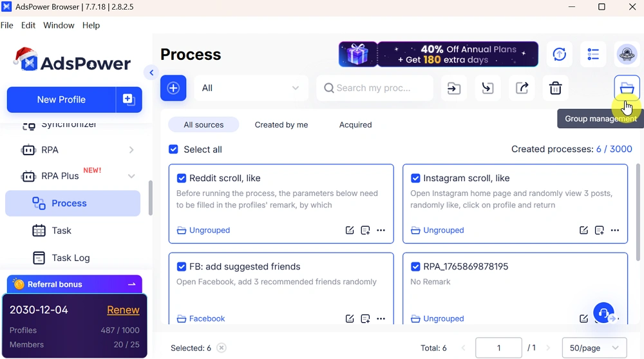The image size is (644, 359).
Task: Create task for FB: add suggested friends
Action: coord(365,318)
